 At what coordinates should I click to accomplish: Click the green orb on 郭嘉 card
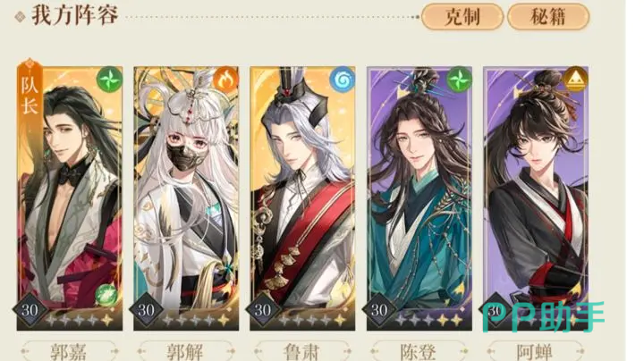[x=106, y=296]
